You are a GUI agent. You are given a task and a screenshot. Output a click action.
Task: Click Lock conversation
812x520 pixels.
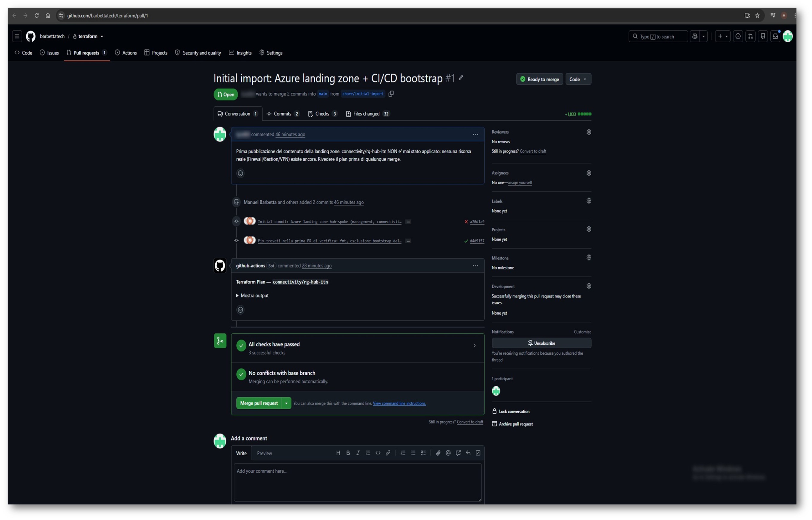pyautogui.click(x=511, y=412)
